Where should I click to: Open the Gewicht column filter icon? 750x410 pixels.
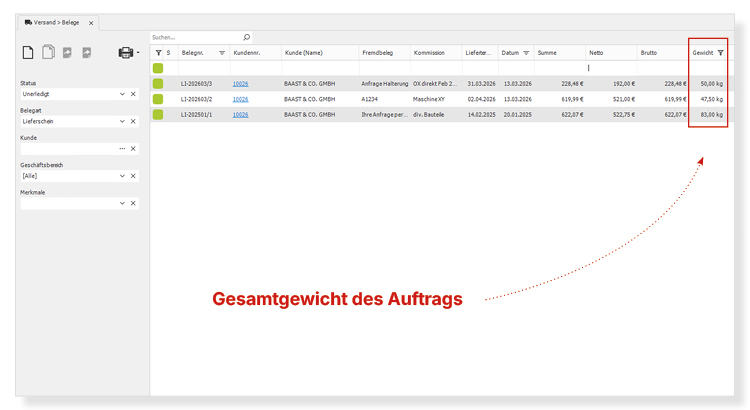pyautogui.click(x=720, y=52)
